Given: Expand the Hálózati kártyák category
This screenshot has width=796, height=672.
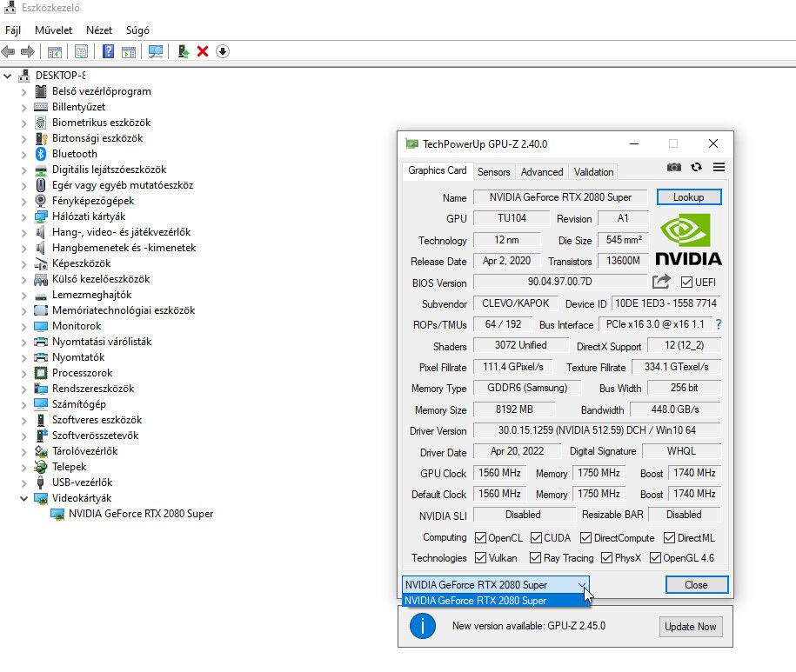Looking at the screenshot, I should coord(23,216).
